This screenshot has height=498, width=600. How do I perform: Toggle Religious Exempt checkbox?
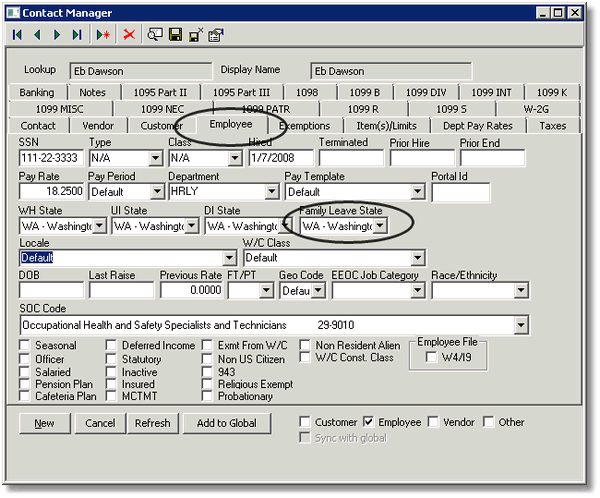click(207, 384)
